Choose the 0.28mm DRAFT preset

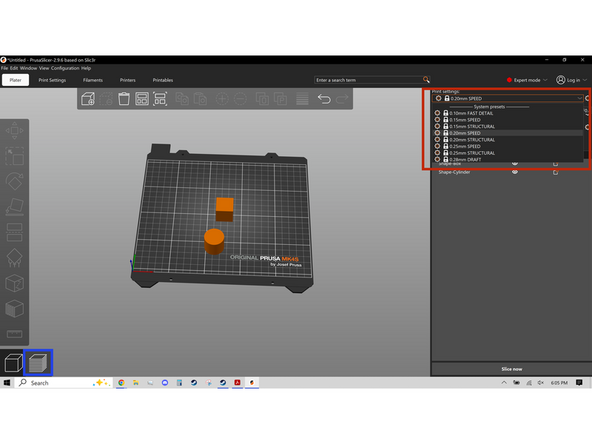(508, 159)
